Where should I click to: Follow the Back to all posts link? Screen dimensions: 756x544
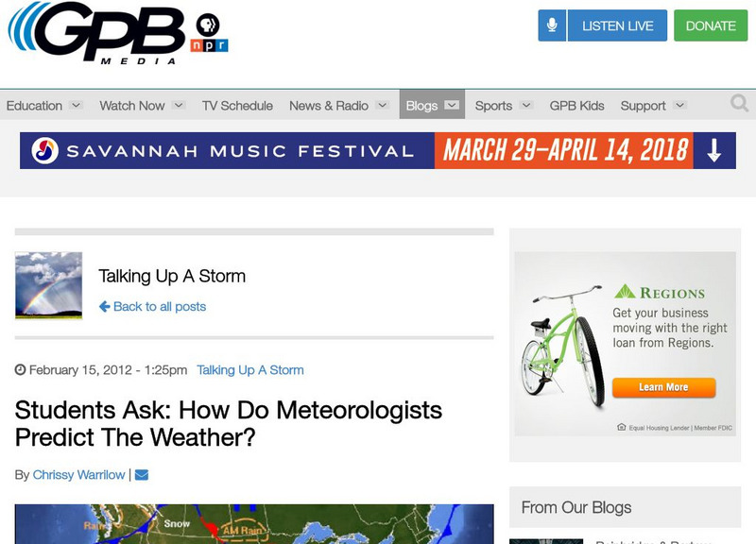[154, 306]
